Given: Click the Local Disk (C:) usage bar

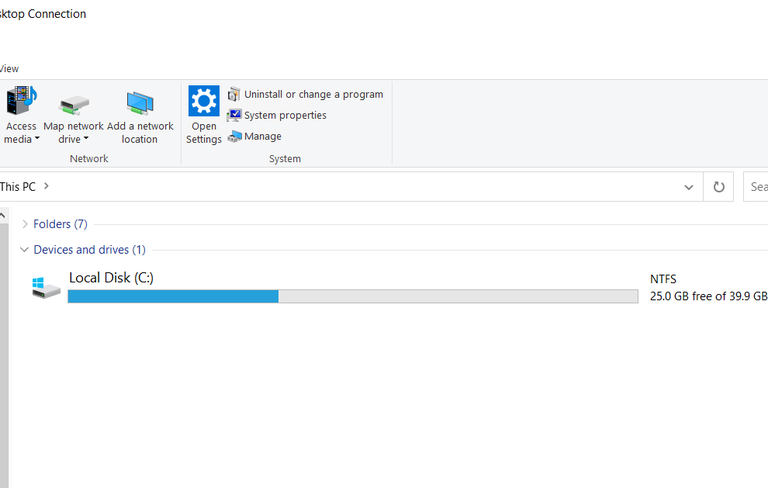Looking at the screenshot, I should (353, 296).
